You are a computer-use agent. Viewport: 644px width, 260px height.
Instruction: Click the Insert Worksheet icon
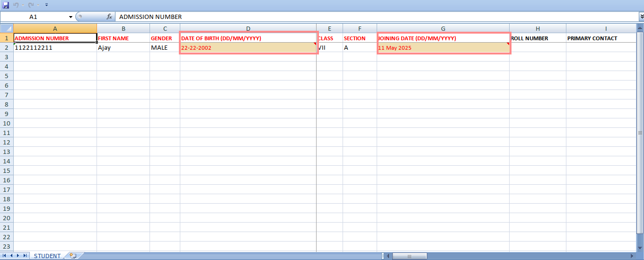[73, 256]
